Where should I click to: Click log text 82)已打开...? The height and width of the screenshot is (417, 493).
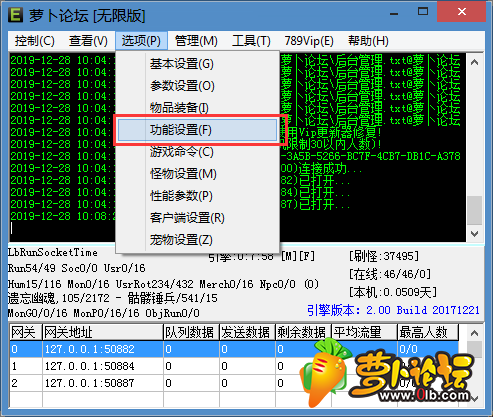(315, 180)
